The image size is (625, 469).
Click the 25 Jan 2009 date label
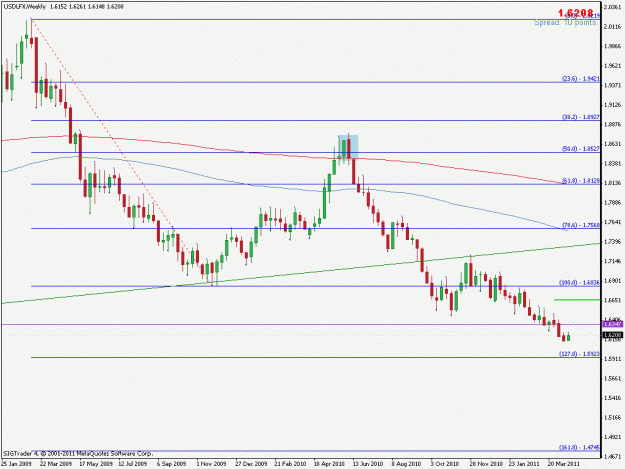click(16, 464)
